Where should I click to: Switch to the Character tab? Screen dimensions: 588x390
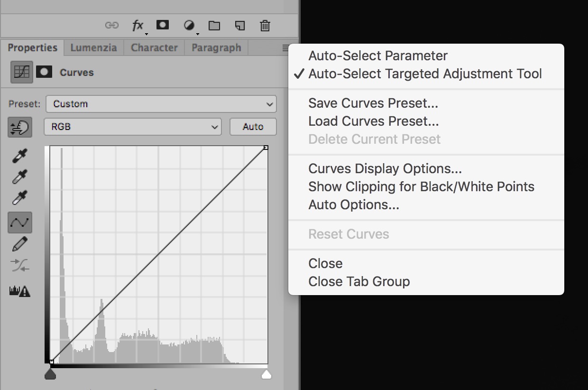[154, 47]
